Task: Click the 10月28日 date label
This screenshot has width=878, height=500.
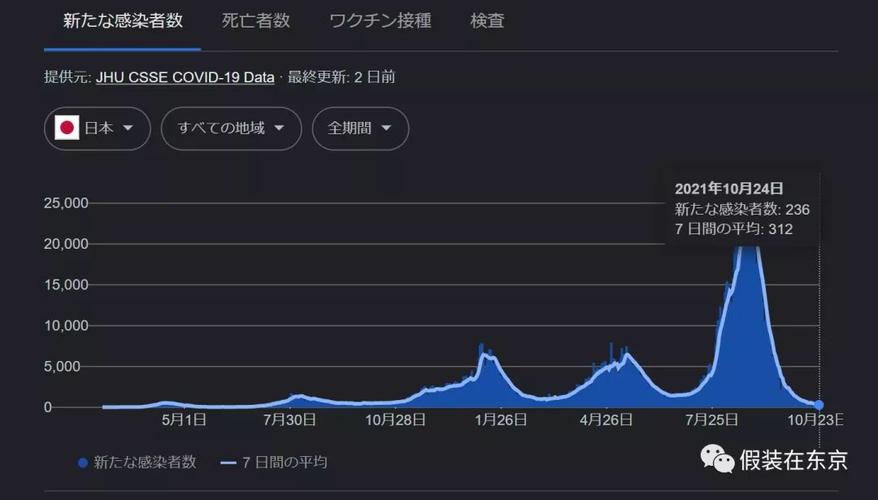Action: coord(395,419)
